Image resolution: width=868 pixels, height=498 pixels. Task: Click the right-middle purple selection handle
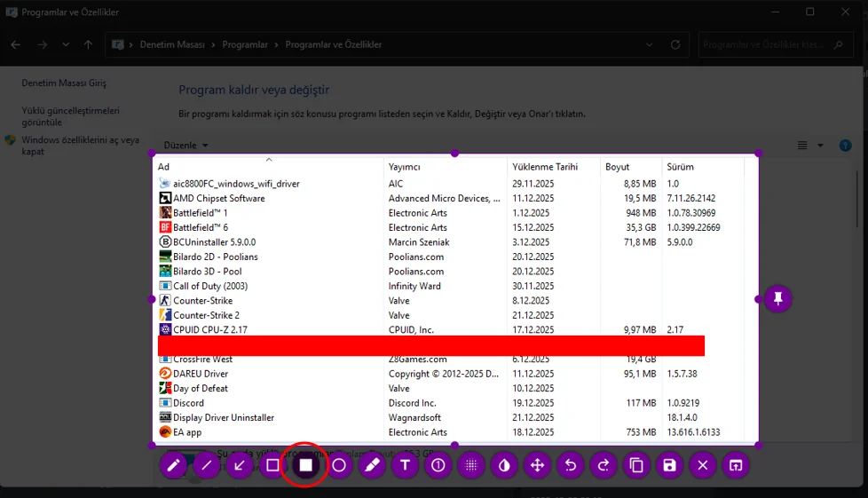click(x=758, y=299)
